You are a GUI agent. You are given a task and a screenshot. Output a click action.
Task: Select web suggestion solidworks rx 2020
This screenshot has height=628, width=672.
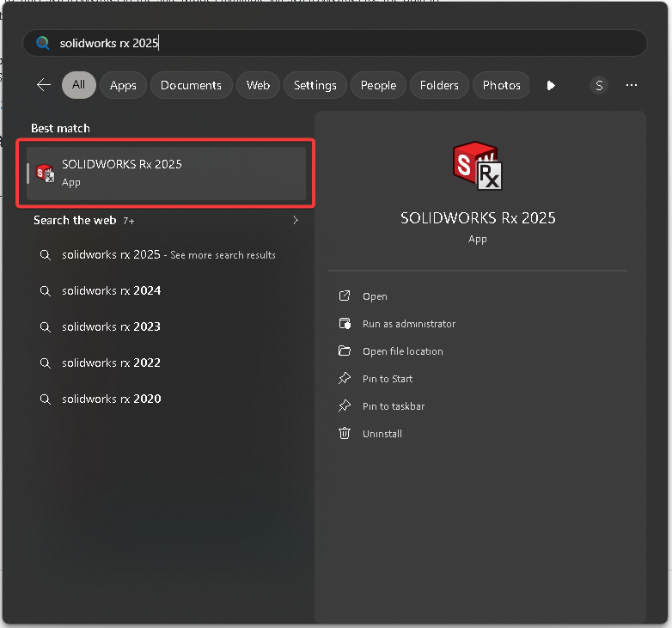pos(167,399)
